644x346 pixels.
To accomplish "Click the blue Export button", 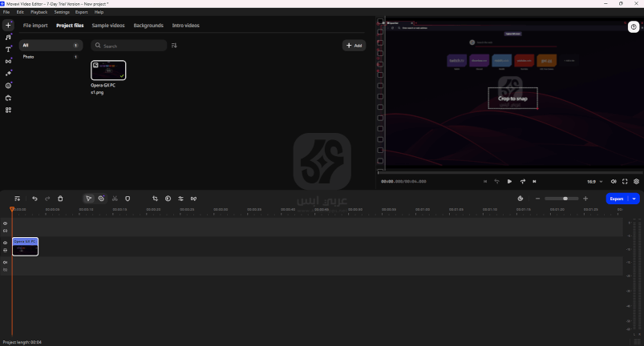I will pos(616,199).
